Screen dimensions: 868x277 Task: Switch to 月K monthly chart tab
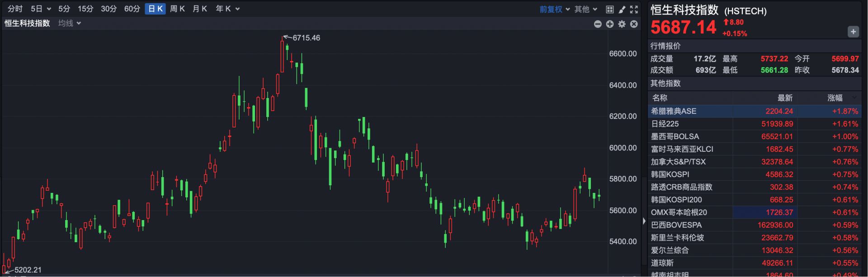pos(199,9)
